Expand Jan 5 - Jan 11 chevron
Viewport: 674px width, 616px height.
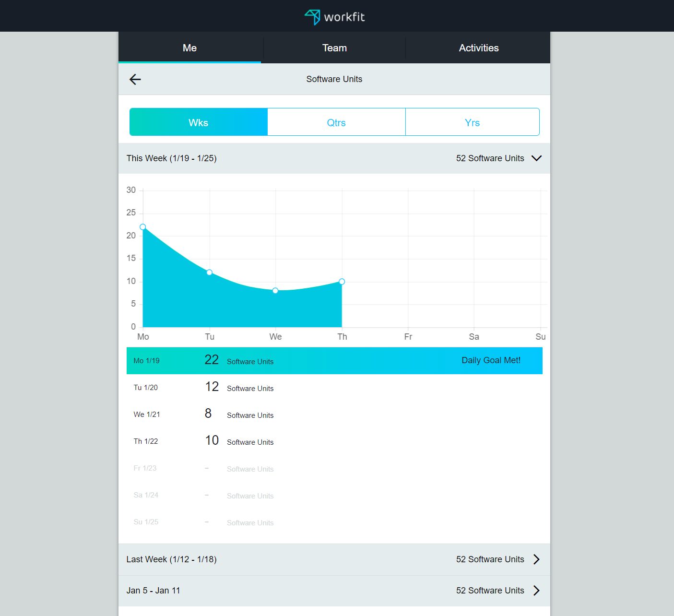point(536,591)
